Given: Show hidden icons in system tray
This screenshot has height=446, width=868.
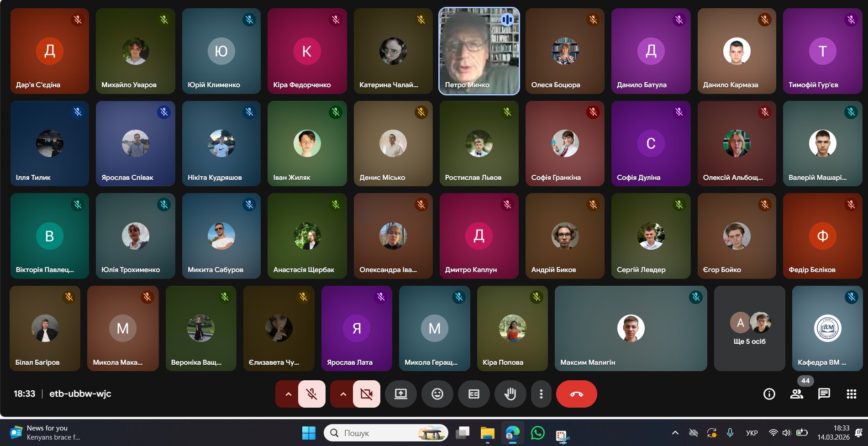Looking at the screenshot, I should (675, 433).
